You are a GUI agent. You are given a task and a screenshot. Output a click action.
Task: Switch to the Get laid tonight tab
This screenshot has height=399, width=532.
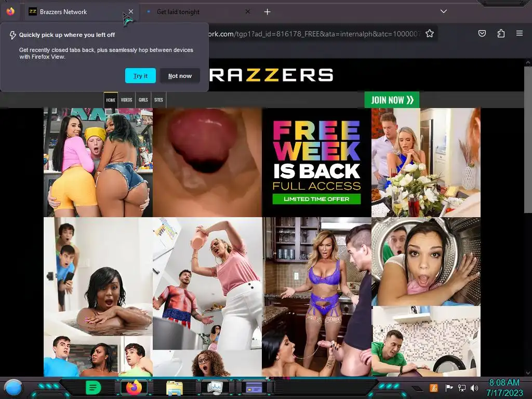click(x=198, y=12)
